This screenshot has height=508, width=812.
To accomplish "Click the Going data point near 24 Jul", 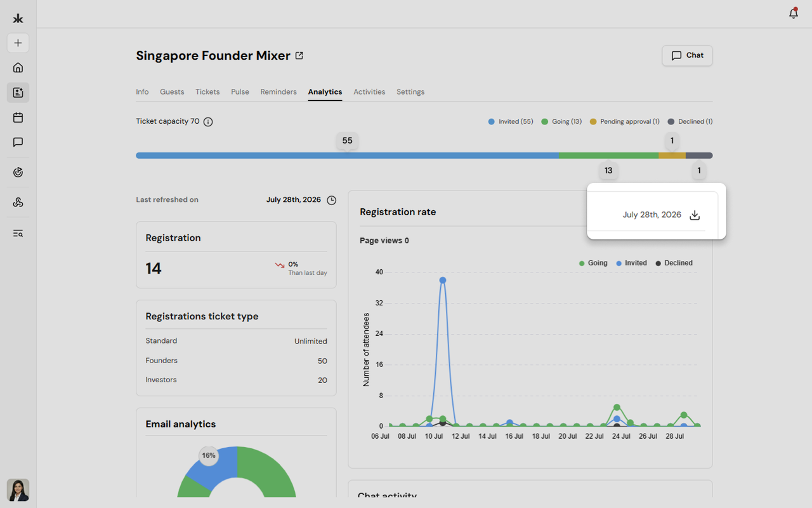I will point(617,408).
